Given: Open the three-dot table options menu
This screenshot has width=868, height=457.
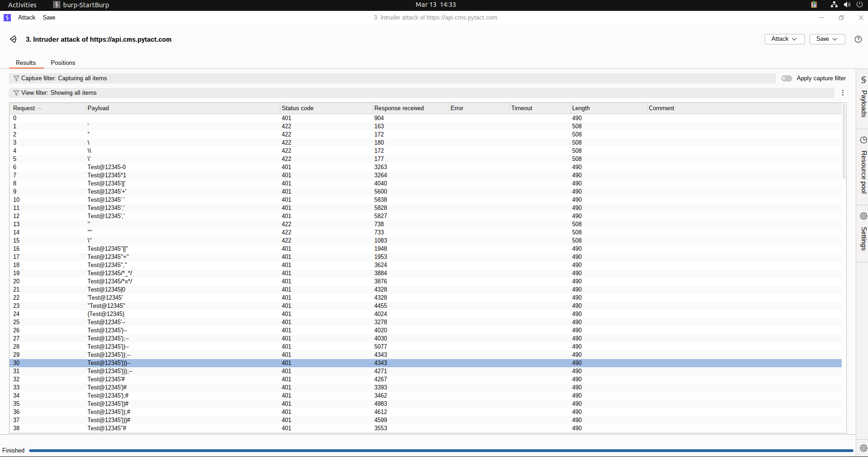Looking at the screenshot, I should tap(843, 93).
